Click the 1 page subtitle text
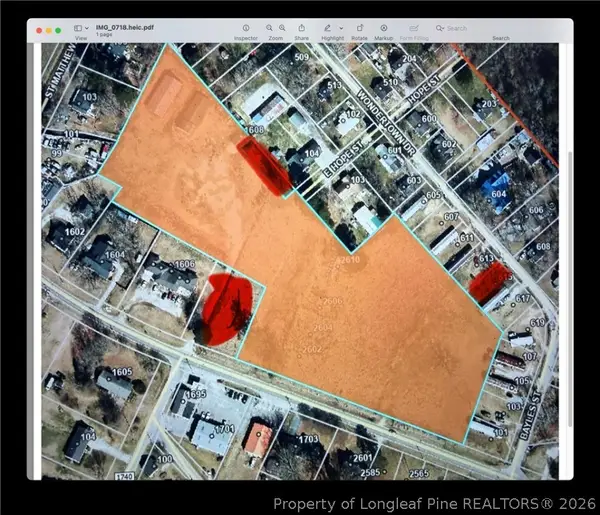The width and height of the screenshot is (600, 515). coord(104,34)
